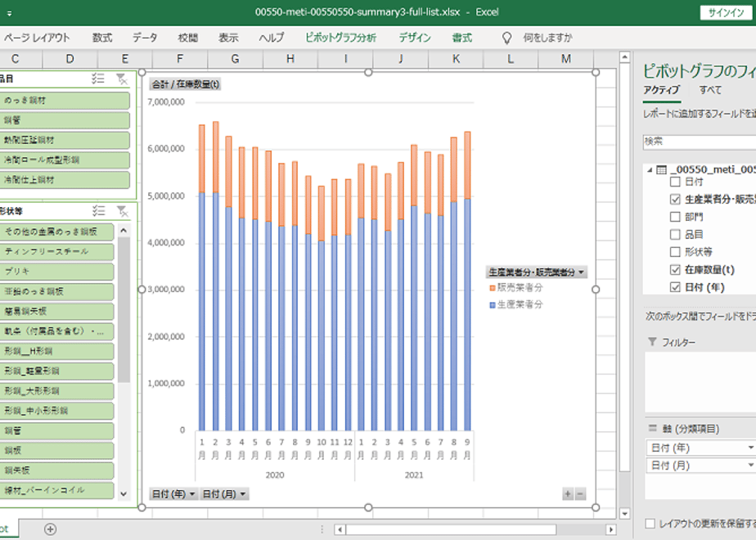The height and width of the screenshot is (540, 756).
Task: Check the 日付 field checkbox
Action: (x=675, y=182)
